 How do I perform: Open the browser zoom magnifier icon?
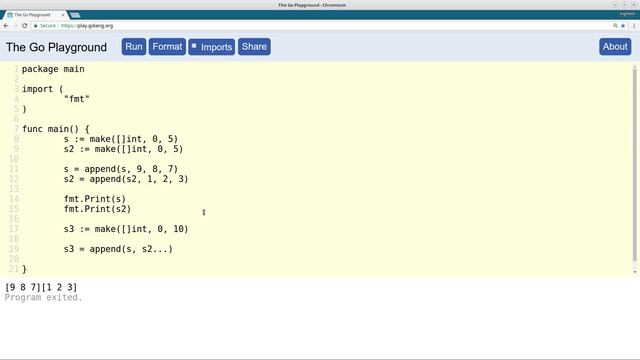615,26
